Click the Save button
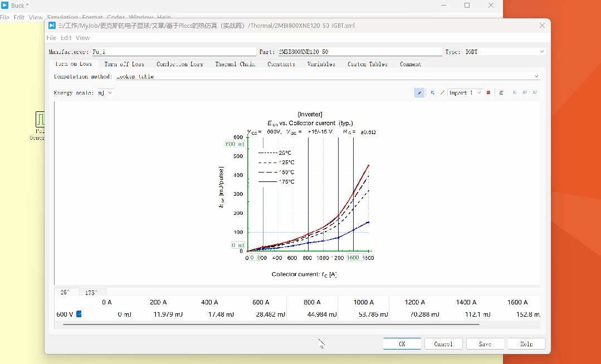The width and height of the screenshot is (601, 364). (x=485, y=344)
